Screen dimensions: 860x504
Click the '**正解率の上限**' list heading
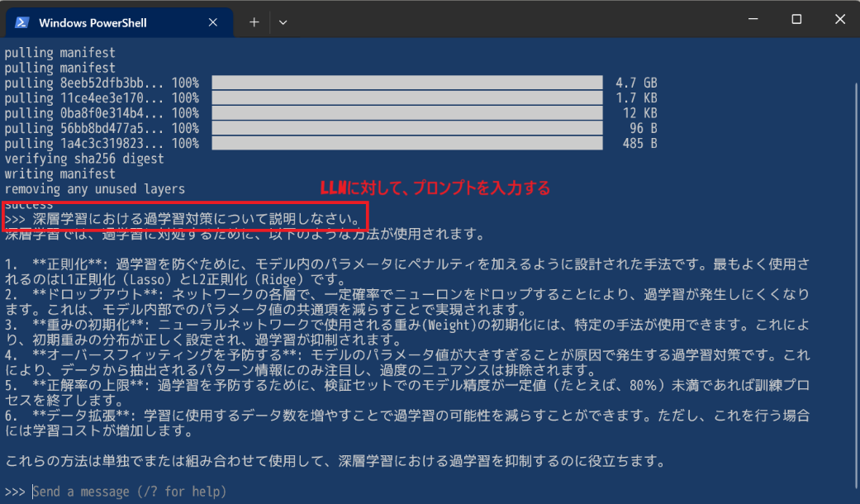click(x=88, y=385)
